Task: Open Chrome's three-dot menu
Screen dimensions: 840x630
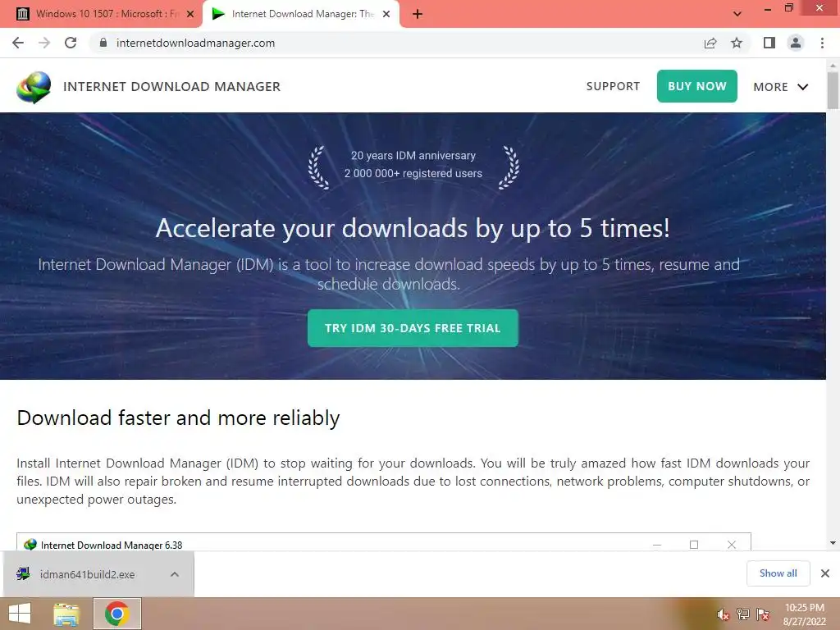Action: click(x=822, y=43)
